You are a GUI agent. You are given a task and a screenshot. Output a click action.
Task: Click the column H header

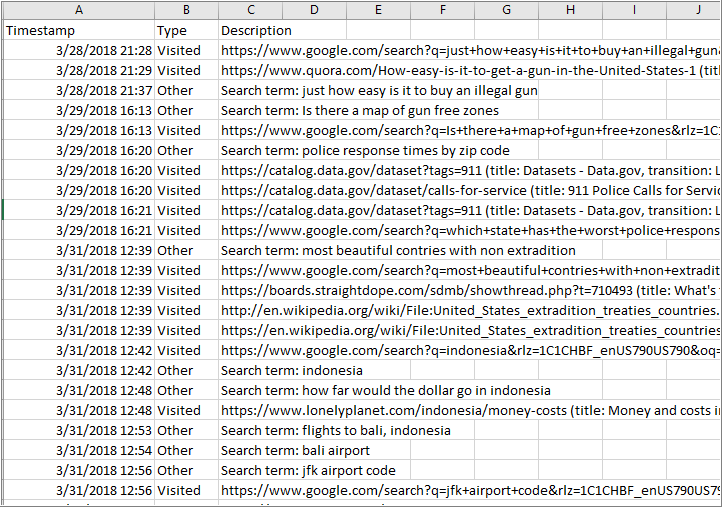point(570,10)
